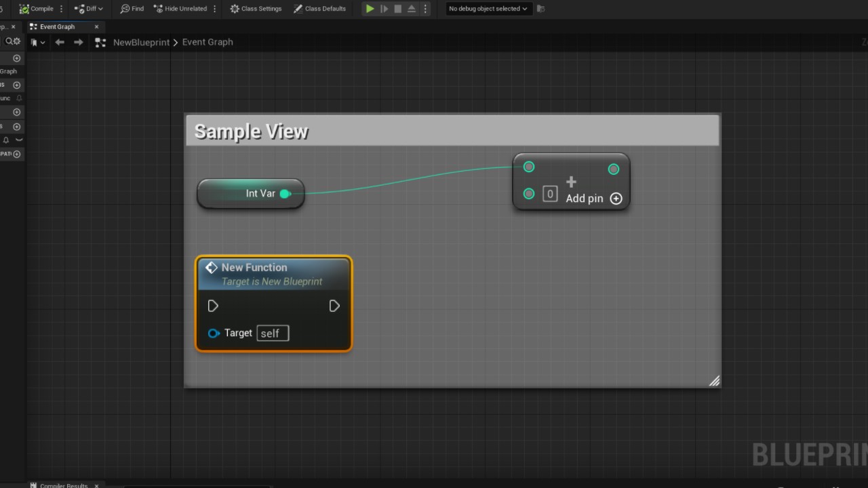The height and width of the screenshot is (488, 868).
Task: Open the play mode options menu
Action: [x=425, y=9]
